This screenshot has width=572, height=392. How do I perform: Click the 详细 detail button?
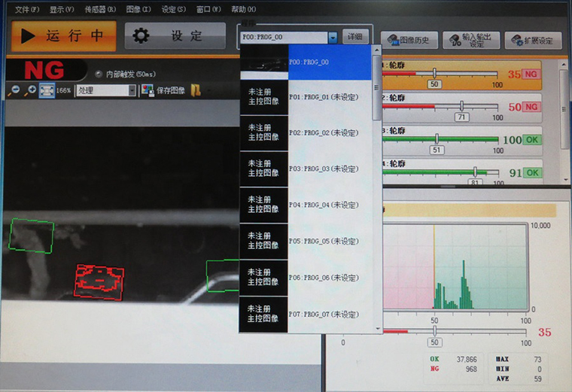[355, 37]
